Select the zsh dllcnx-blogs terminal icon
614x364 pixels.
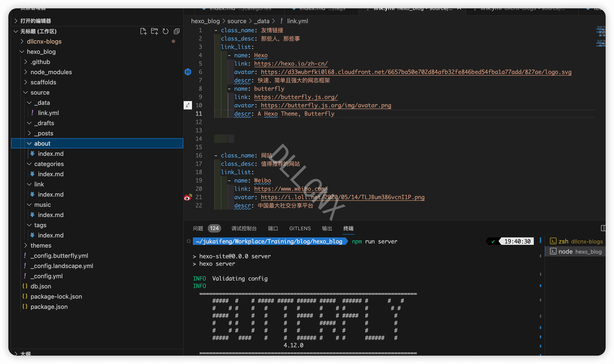pos(553,241)
